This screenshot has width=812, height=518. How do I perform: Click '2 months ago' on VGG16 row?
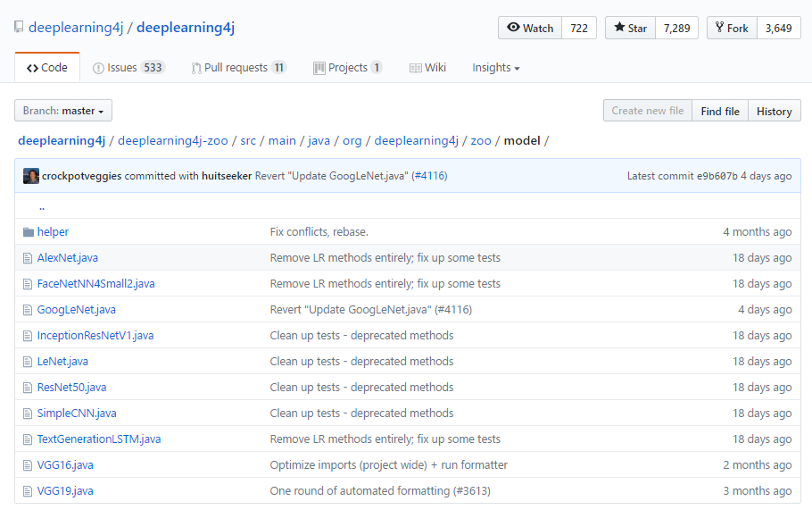[x=758, y=465]
